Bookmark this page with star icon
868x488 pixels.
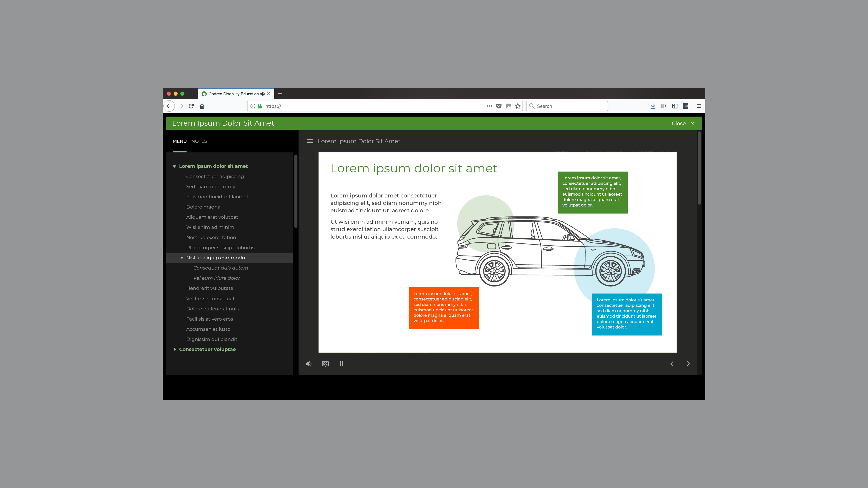(x=518, y=106)
